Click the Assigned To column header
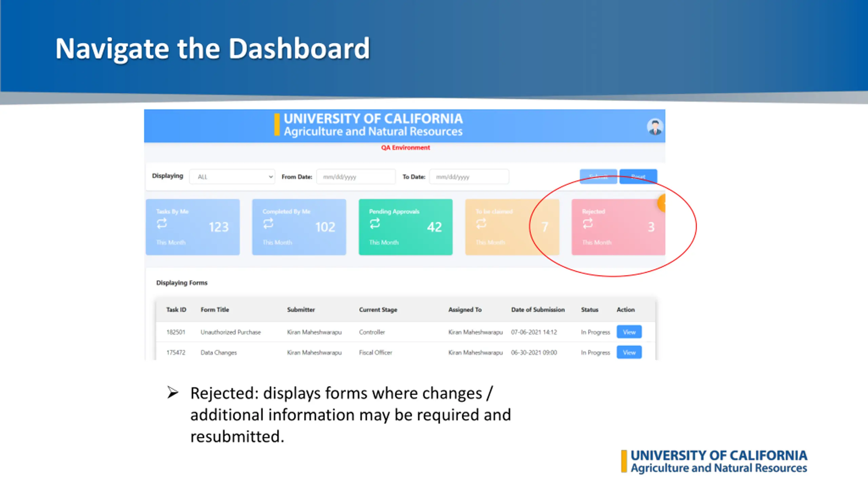Screen dimensions: 868x488 (465, 310)
